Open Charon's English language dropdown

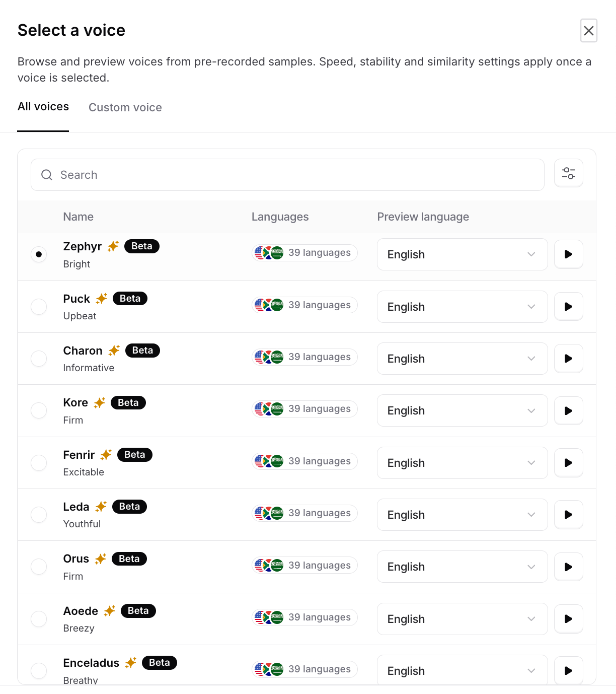462,359
